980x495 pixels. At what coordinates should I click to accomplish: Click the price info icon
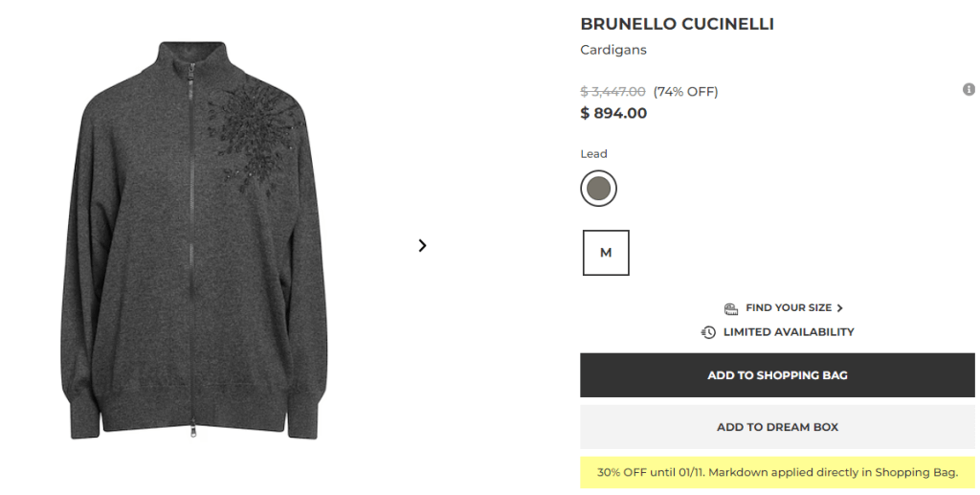click(x=969, y=90)
